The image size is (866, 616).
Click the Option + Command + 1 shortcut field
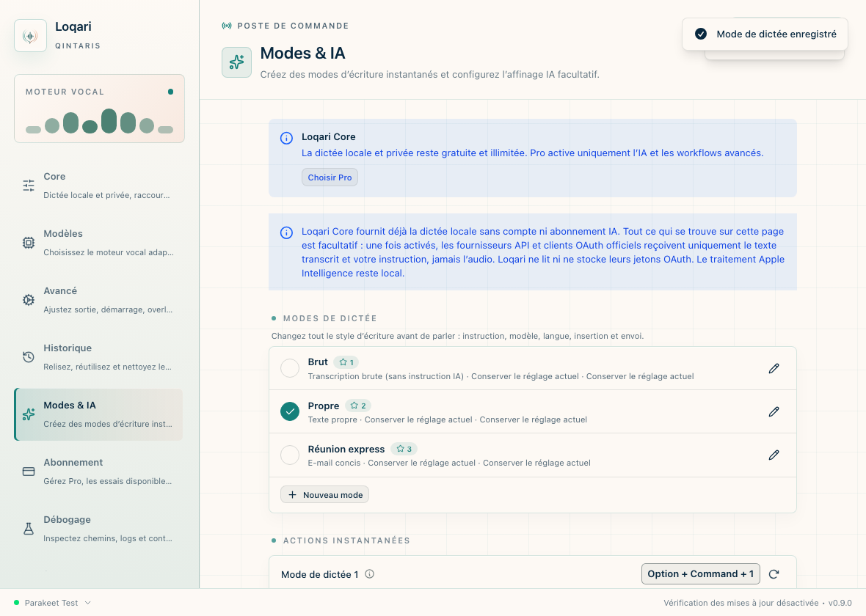point(700,574)
